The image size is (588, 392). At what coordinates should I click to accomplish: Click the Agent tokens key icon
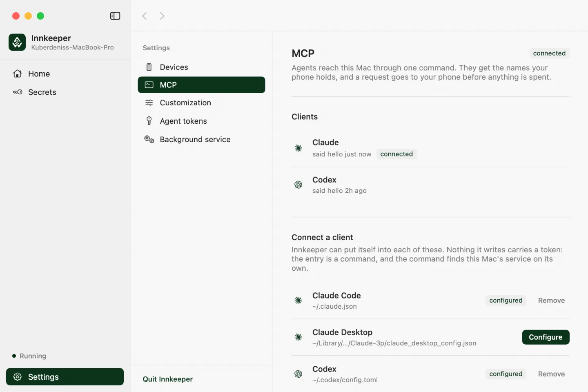[x=149, y=121]
